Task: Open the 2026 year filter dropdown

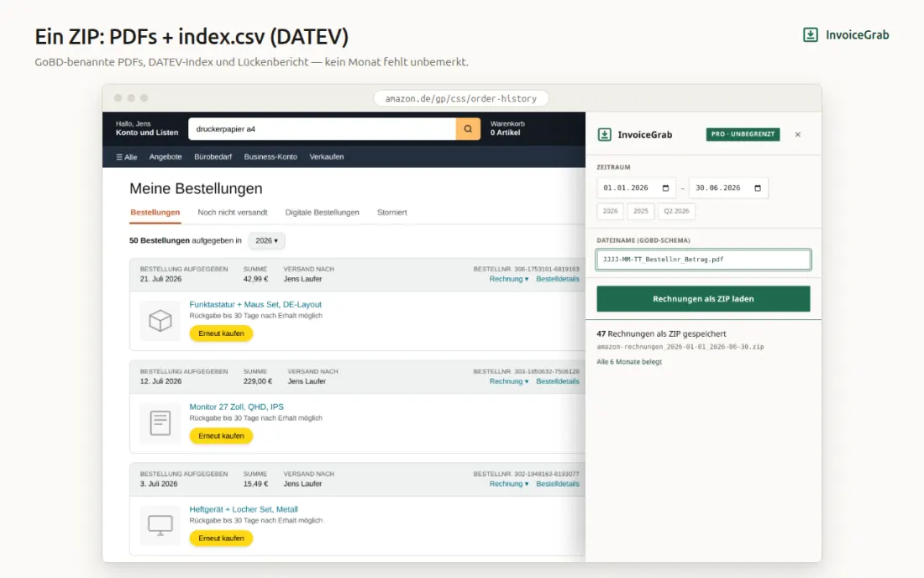Action: [x=266, y=240]
